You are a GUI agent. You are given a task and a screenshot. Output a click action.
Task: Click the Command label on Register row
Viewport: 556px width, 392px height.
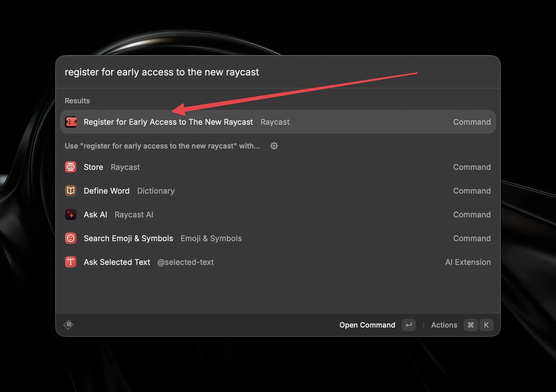coord(472,122)
